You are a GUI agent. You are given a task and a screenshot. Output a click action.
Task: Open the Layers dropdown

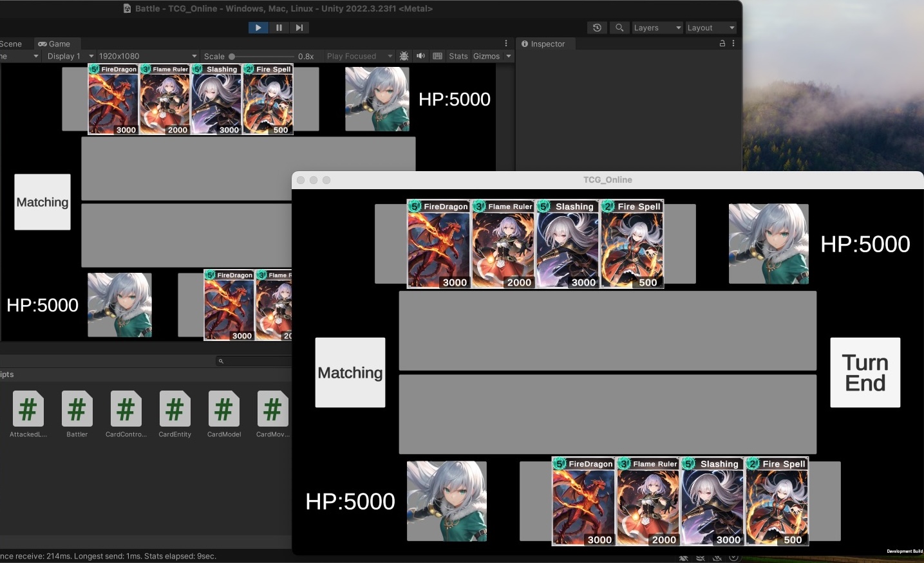coord(656,28)
